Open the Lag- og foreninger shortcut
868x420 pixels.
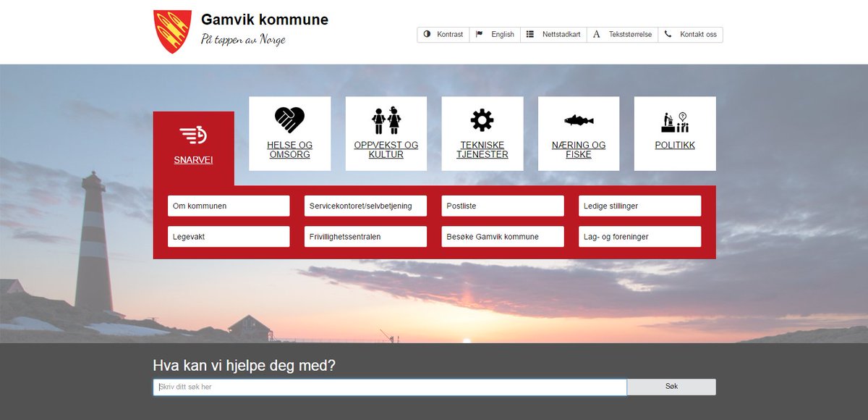coord(639,237)
